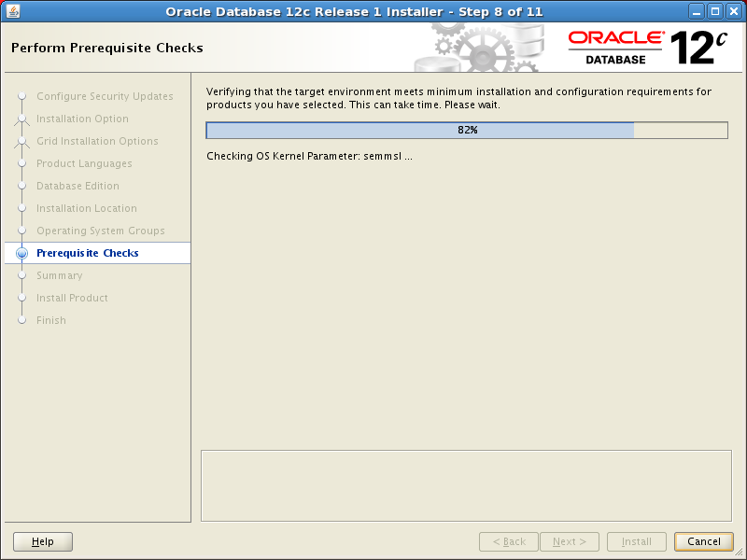This screenshot has height=560, width=747.
Task: Select the Finish step
Action: pyautogui.click(x=51, y=320)
